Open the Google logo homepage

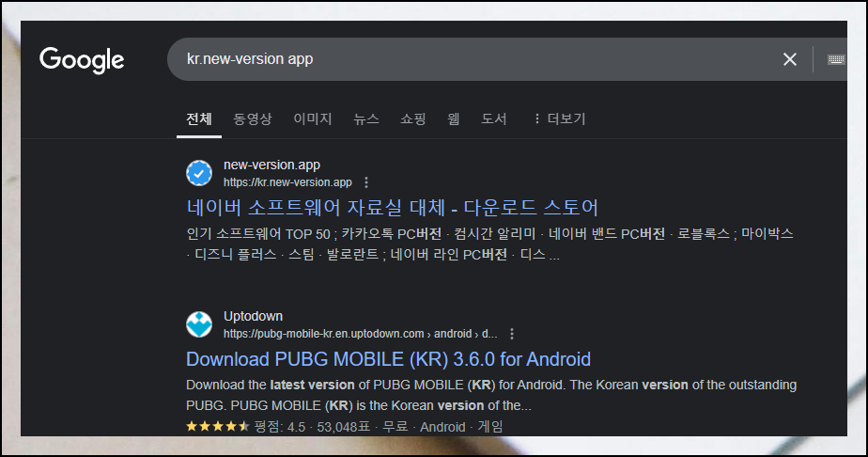pyautogui.click(x=82, y=60)
